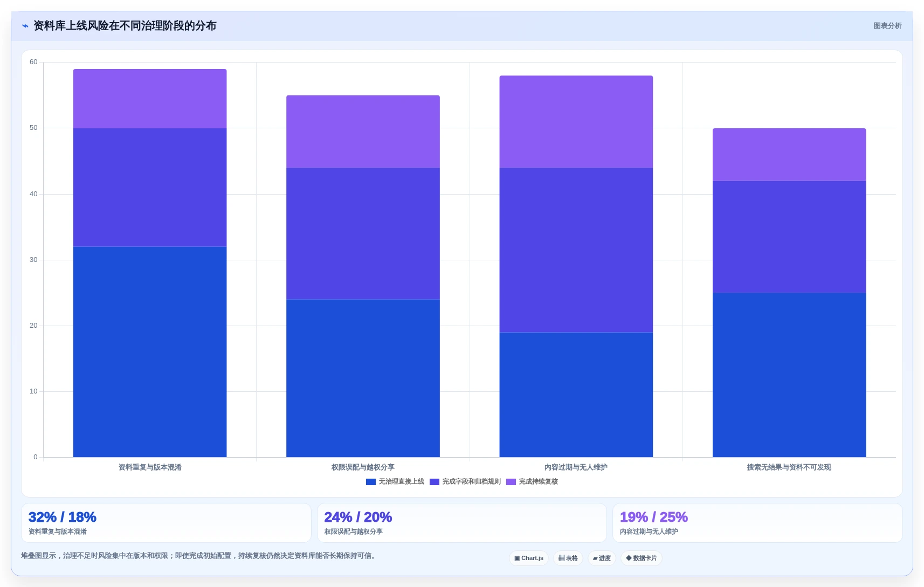Click the y-axis value 60
The width and height of the screenshot is (924, 587).
click(33, 62)
